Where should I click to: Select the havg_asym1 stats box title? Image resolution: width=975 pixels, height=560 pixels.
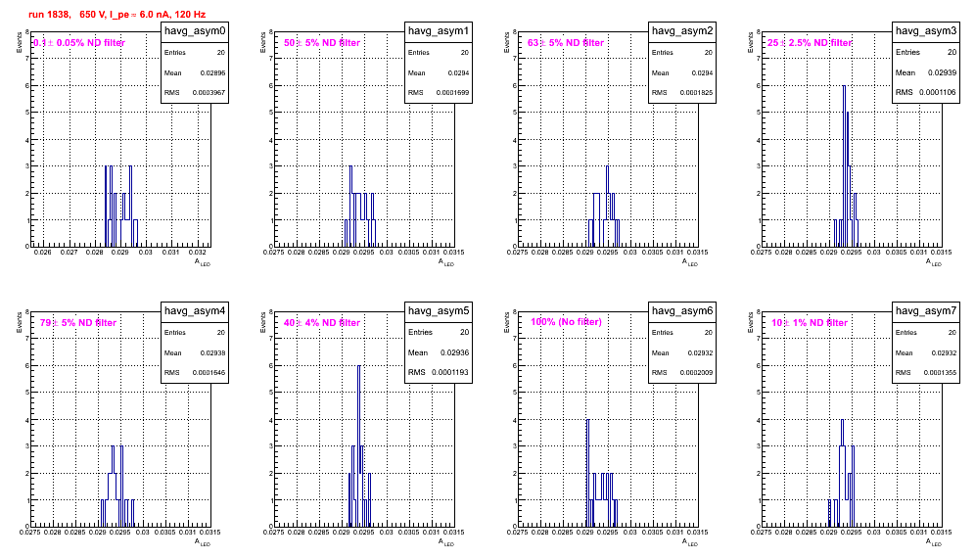pos(439,31)
